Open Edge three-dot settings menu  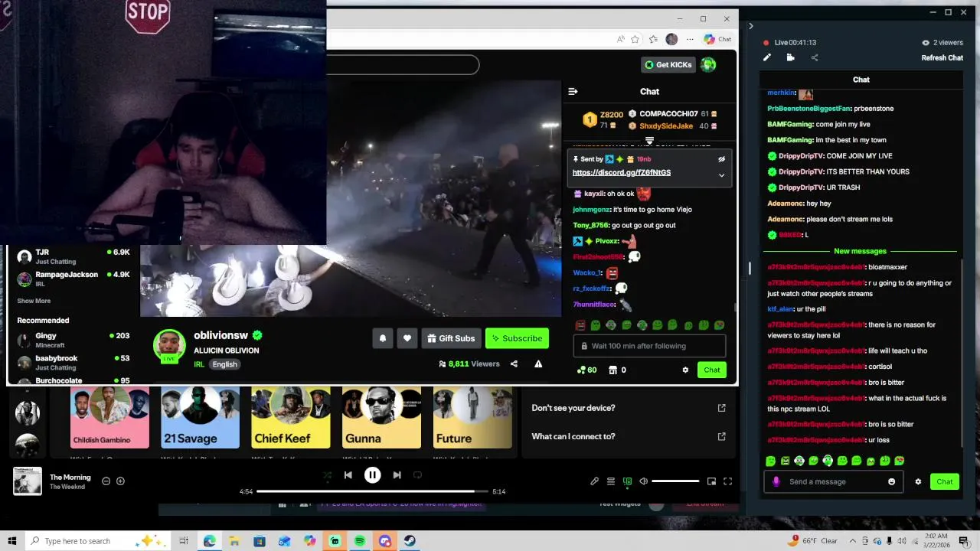(690, 39)
